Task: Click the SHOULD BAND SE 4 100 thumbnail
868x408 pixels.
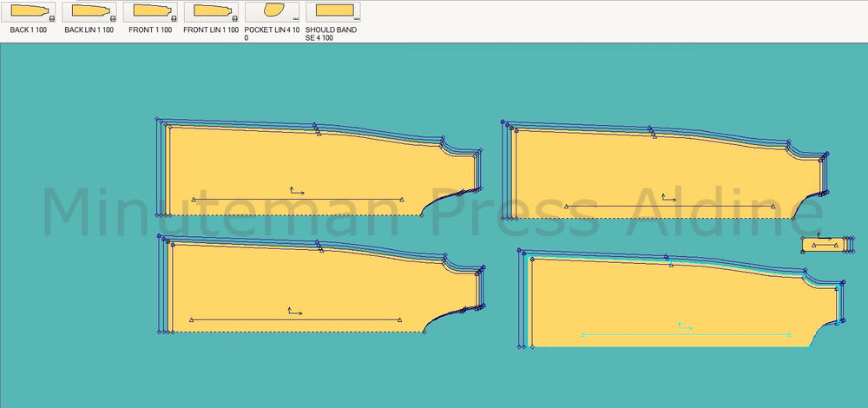Action: pyautogui.click(x=332, y=12)
